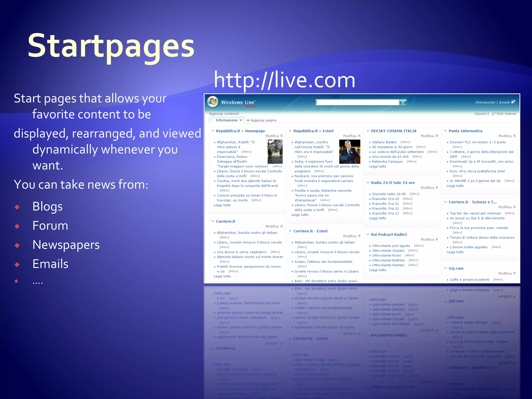Close the DEEJAY CHIAMA ITALIA module
The height and width of the screenshot is (399, 532).
[437, 136]
